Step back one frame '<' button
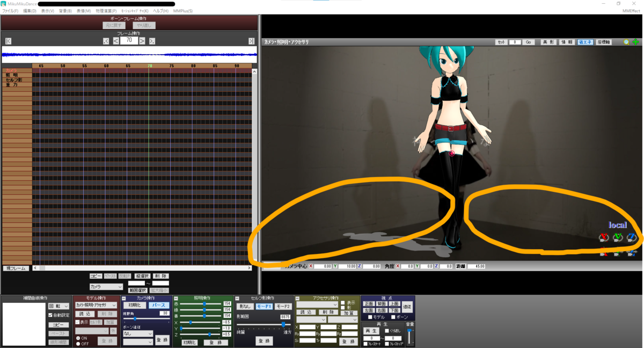Viewport: 644px width, 348px height. pos(116,41)
